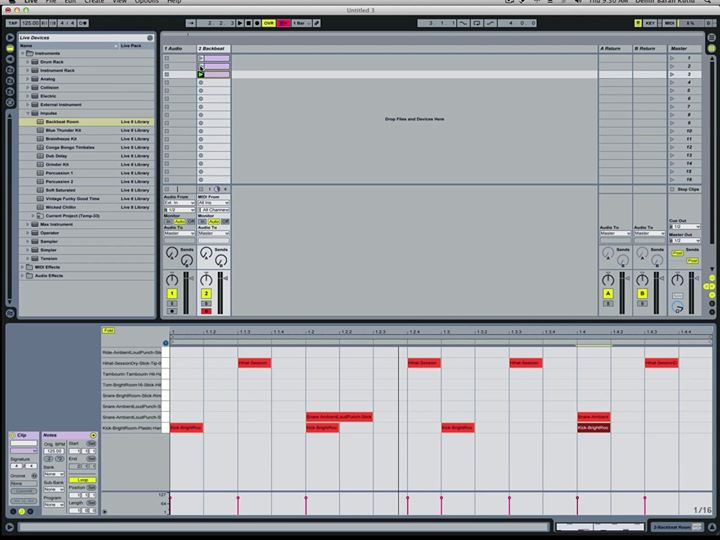
Task: Click the TAP tempo button
Action: point(12,23)
